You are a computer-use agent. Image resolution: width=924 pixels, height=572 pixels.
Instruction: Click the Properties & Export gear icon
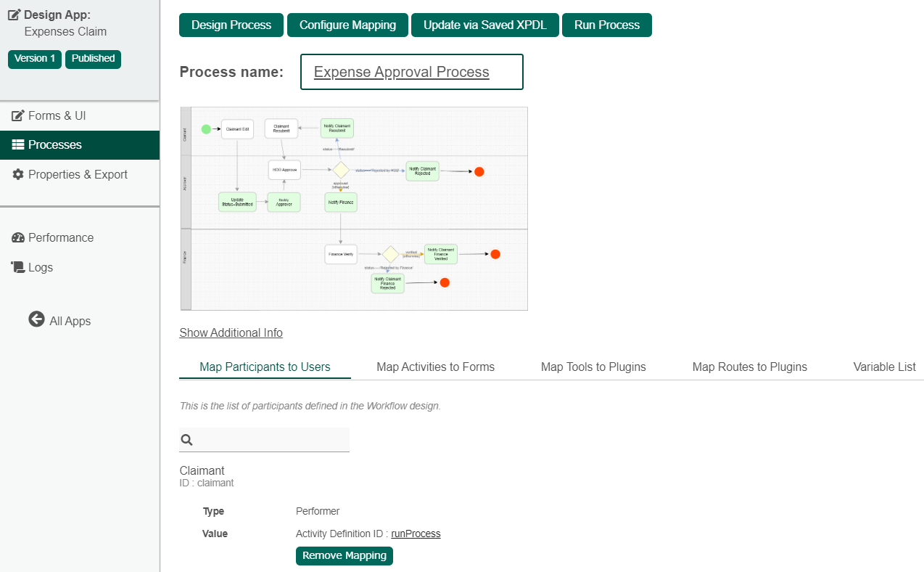18,175
